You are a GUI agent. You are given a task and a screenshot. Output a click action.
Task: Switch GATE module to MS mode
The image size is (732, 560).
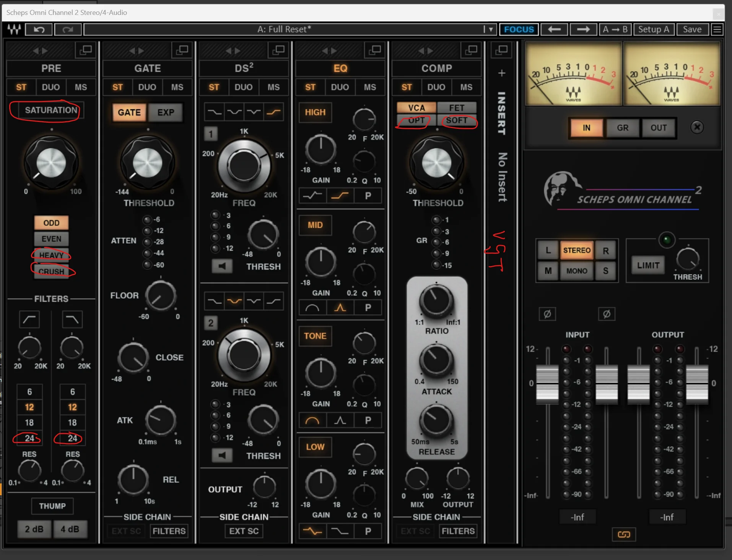(x=177, y=87)
